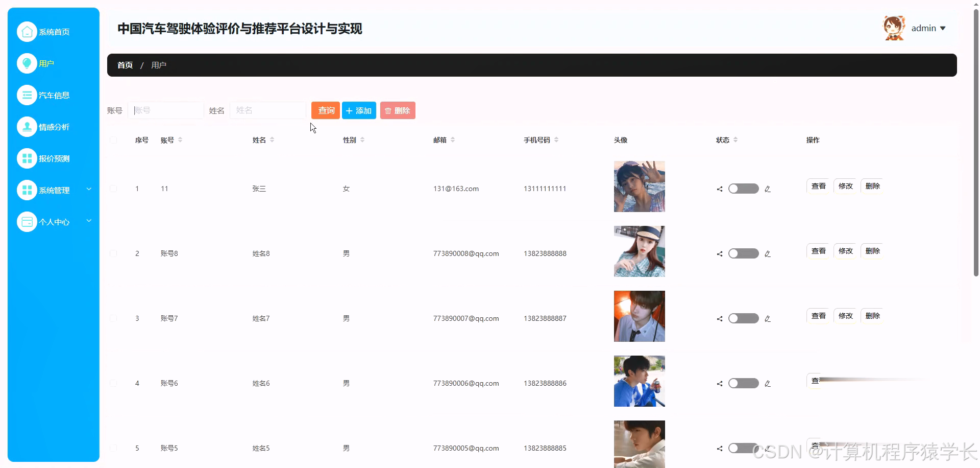Open the admin dropdown arrow
Screen dimensions: 980x468
(x=943, y=29)
